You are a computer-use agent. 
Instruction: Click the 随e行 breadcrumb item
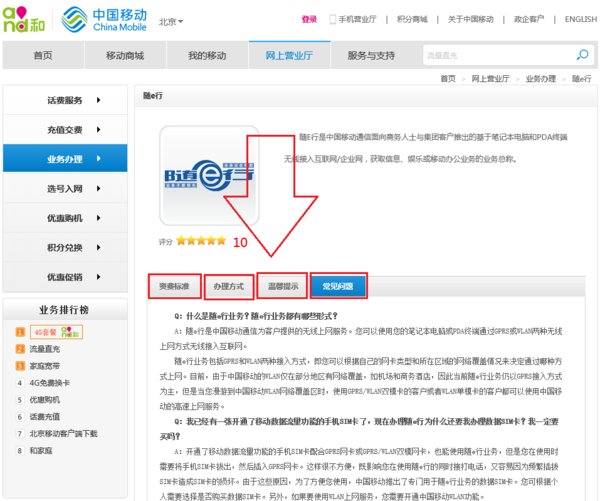pos(582,79)
